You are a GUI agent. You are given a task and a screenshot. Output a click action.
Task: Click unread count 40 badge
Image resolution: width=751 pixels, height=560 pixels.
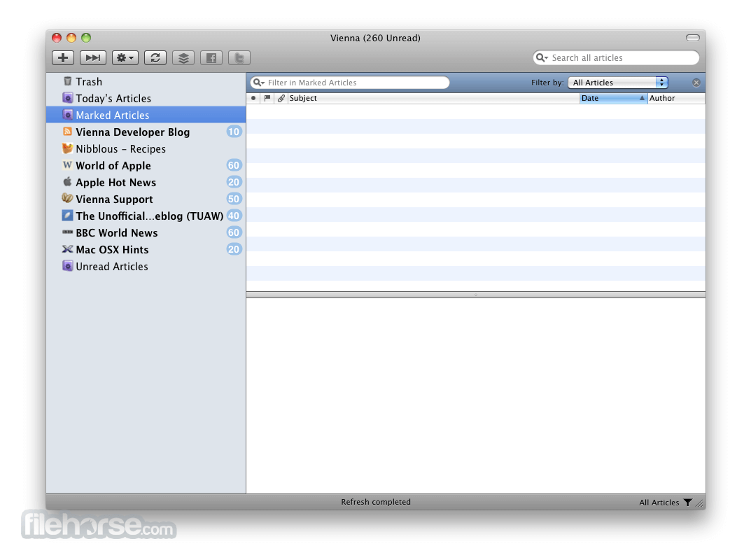pos(234,216)
